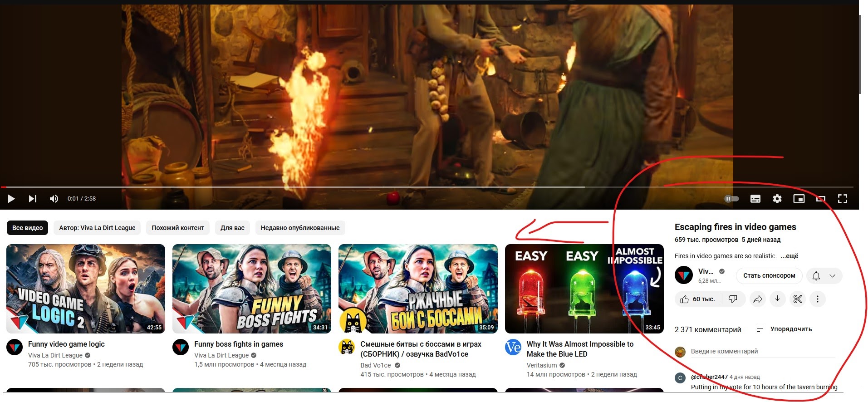Viewport: 868px width, 402px height.
Task: Click Bad Vo1ce channel avatar
Action: (x=347, y=348)
